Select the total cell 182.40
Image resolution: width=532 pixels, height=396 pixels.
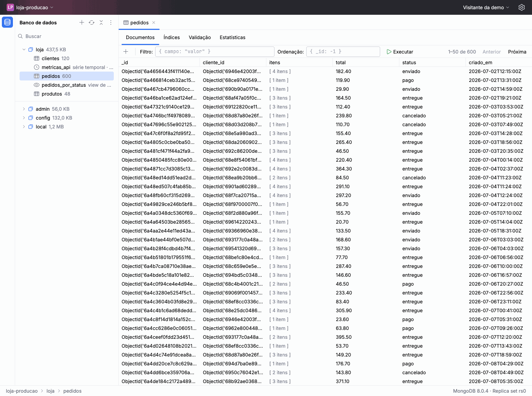366,71
